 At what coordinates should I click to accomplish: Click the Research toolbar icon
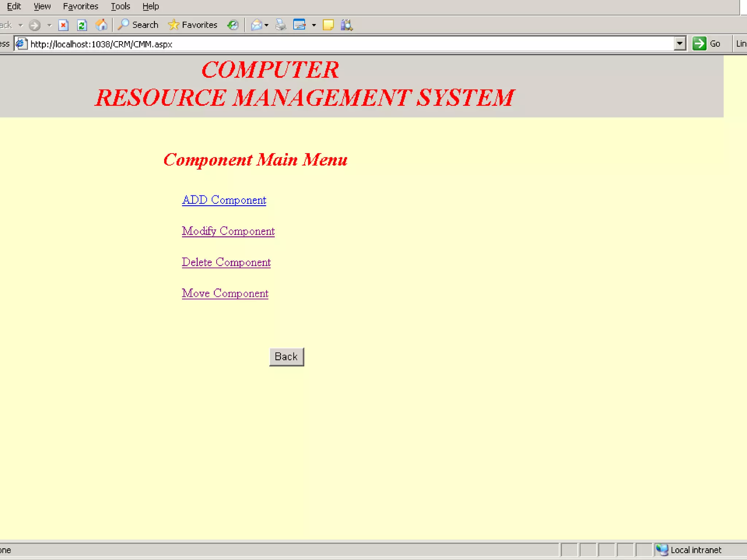(x=347, y=25)
